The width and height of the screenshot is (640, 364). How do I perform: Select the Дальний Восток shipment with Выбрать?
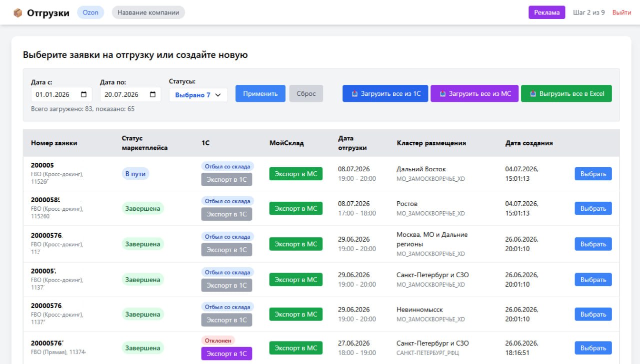pyautogui.click(x=593, y=174)
